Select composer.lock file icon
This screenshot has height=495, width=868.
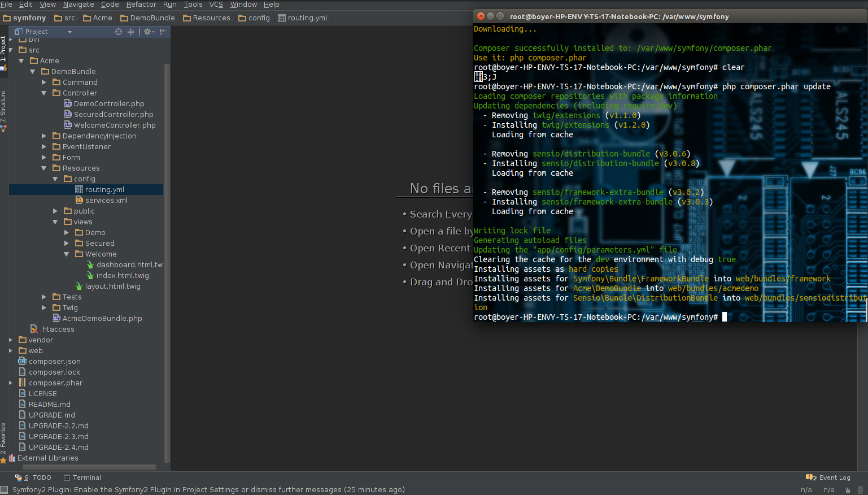coord(23,372)
